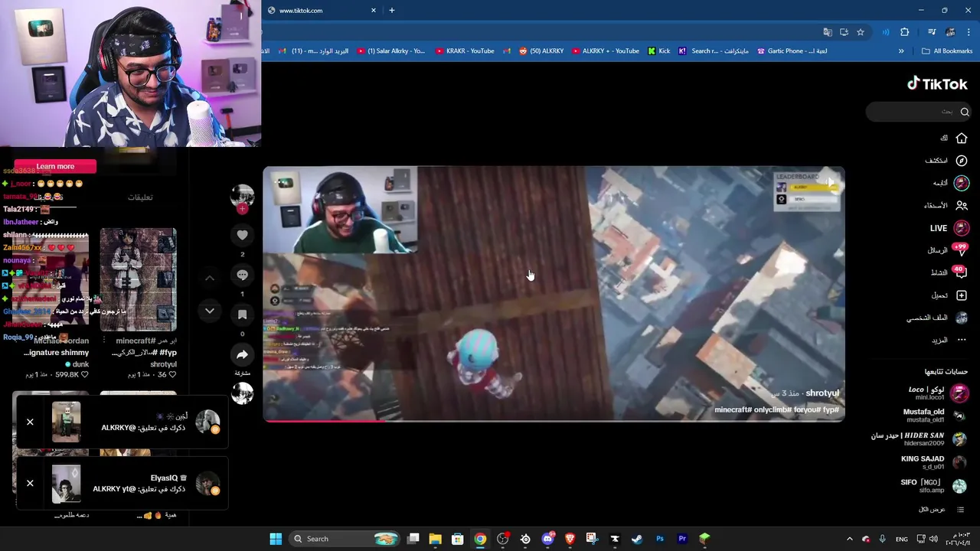
Task: Open Kick bookmark
Action: tap(658, 51)
